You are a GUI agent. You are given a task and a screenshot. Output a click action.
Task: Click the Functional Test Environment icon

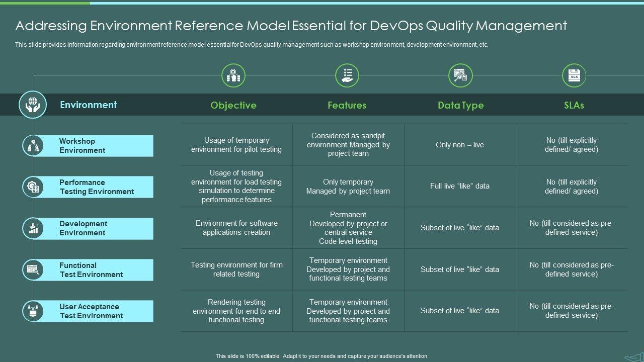click(33, 270)
